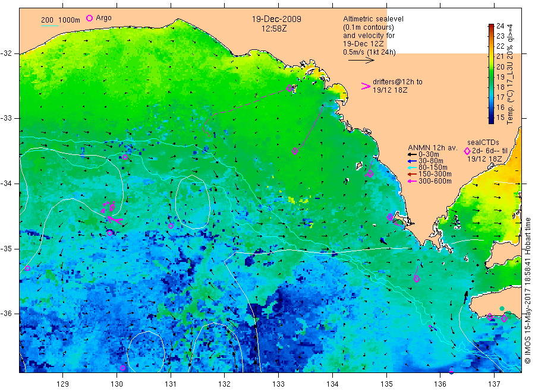
Task: Click the '0.5m/s (1kt 24h)' scale text
Action: (369, 52)
